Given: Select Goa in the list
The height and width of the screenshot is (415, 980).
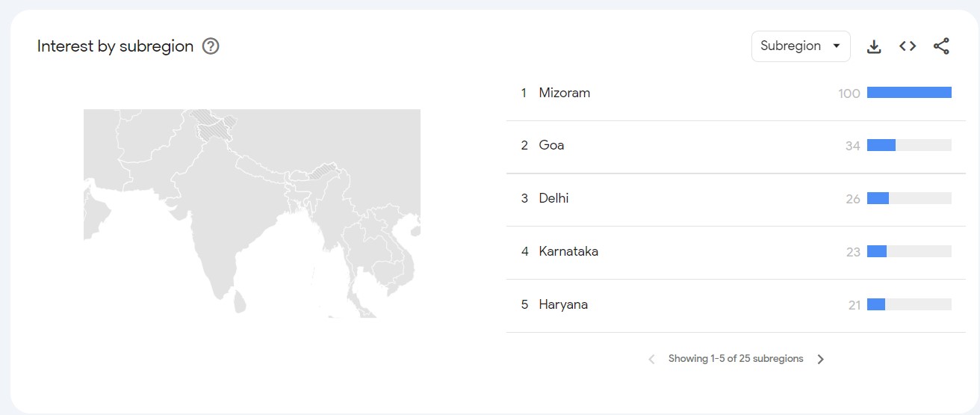Looking at the screenshot, I should point(551,145).
